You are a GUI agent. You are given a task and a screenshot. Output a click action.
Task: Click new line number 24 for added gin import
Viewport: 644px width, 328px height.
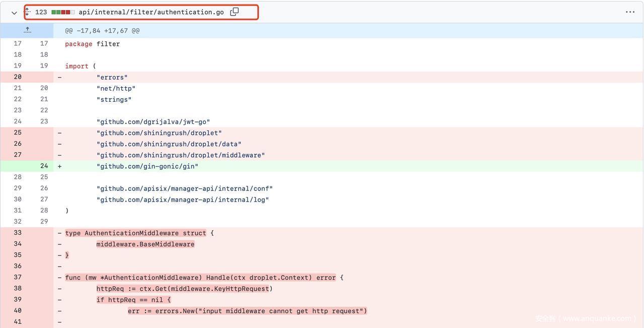point(44,166)
